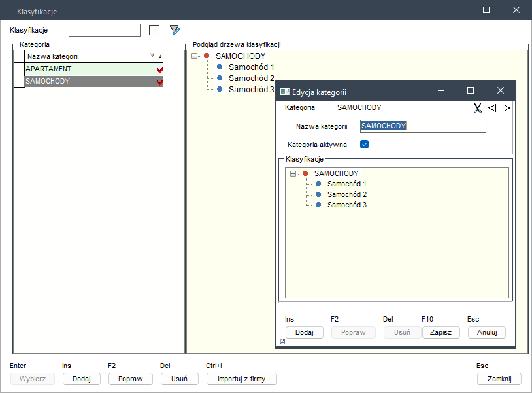The width and height of the screenshot is (532, 393).
Task: Click Zapisz to save the category
Action: tap(441, 332)
